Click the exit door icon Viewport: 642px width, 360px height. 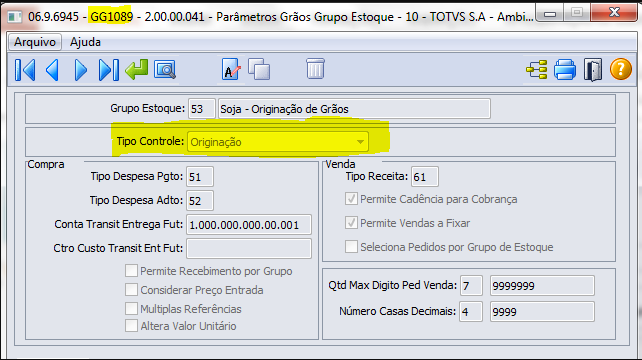(593, 70)
